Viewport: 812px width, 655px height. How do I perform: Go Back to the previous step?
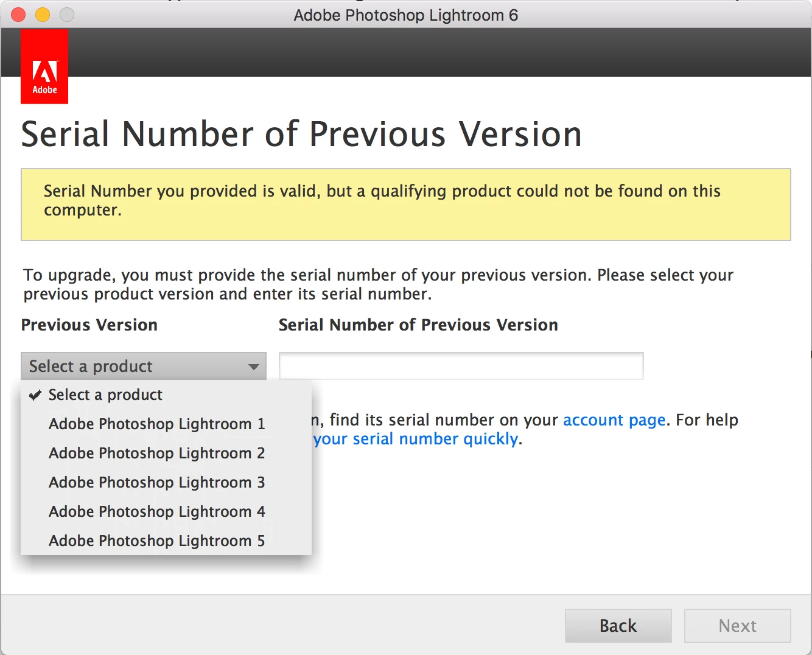coord(618,626)
